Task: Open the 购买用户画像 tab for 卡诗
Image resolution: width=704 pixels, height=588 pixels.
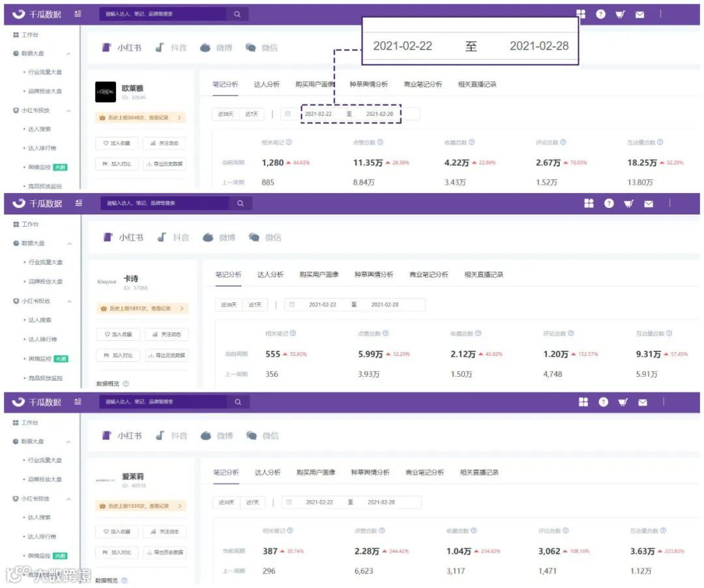Action: coord(319,274)
